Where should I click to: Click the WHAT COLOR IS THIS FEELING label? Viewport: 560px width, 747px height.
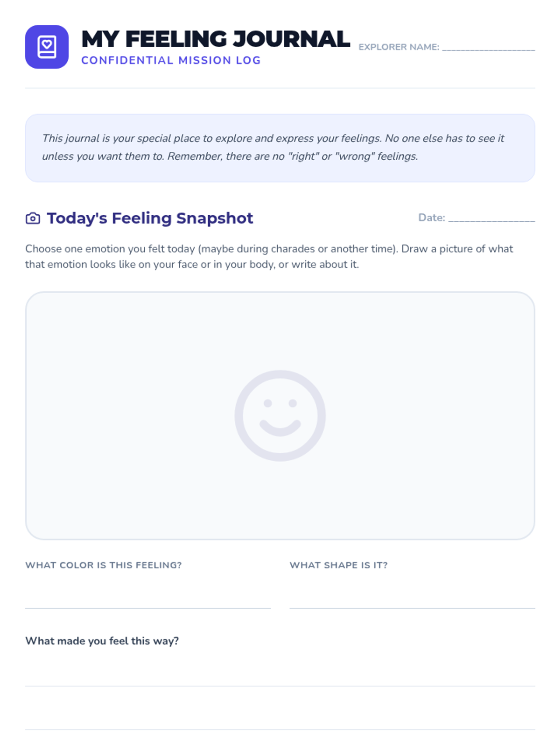point(104,565)
